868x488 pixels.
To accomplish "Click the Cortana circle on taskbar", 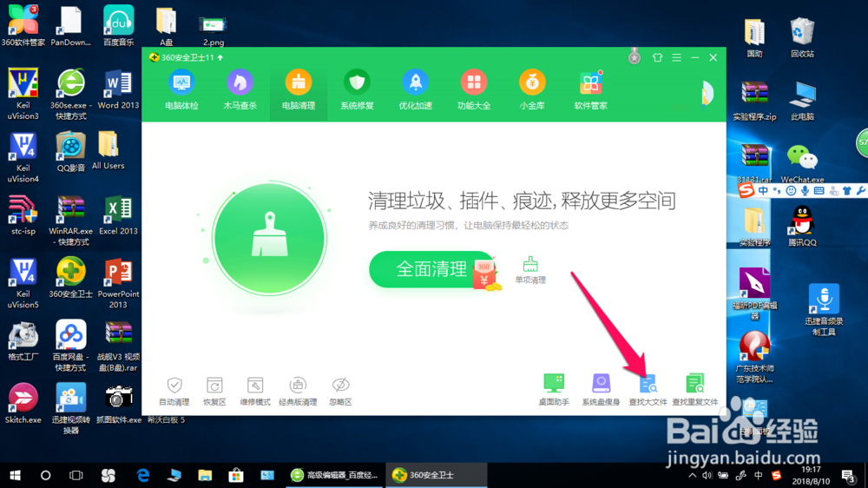I will (x=45, y=475).
